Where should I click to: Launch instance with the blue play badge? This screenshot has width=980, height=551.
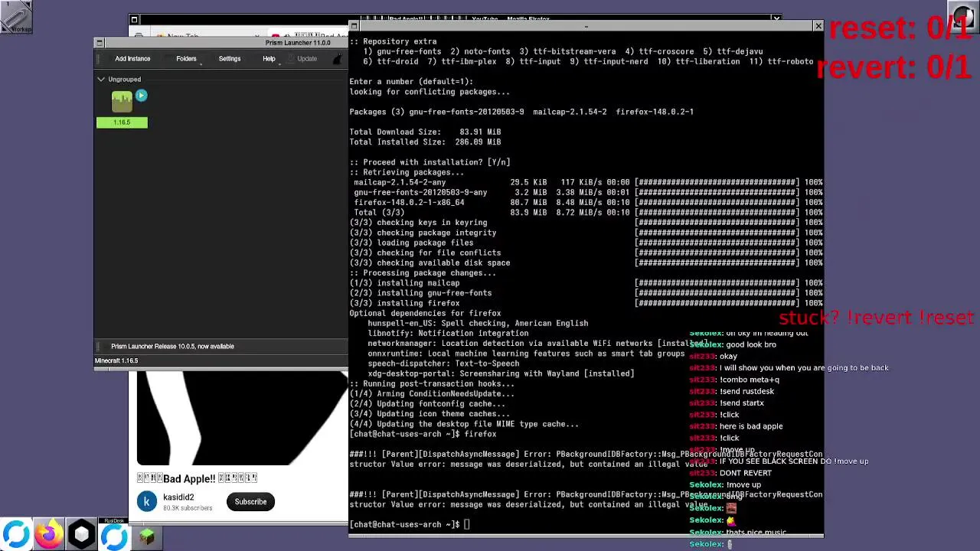pos(141,96)
